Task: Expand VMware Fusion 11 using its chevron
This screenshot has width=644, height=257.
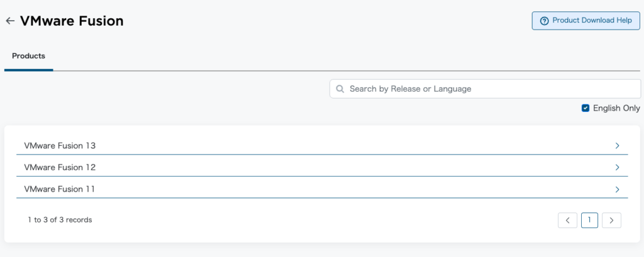Action: tap(617, 189)
